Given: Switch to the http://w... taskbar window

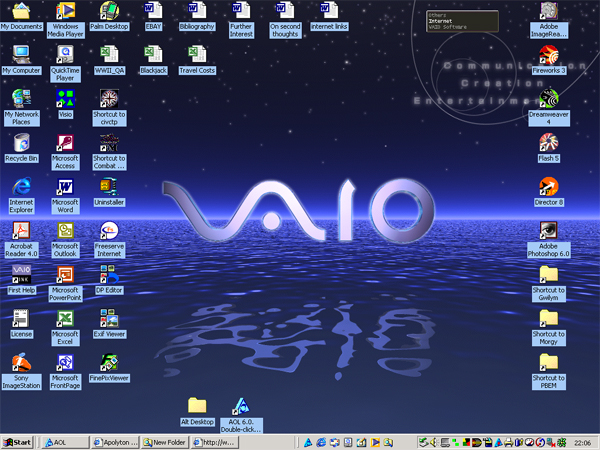Looking at the screenshot, I should click(x=215, y=442).
